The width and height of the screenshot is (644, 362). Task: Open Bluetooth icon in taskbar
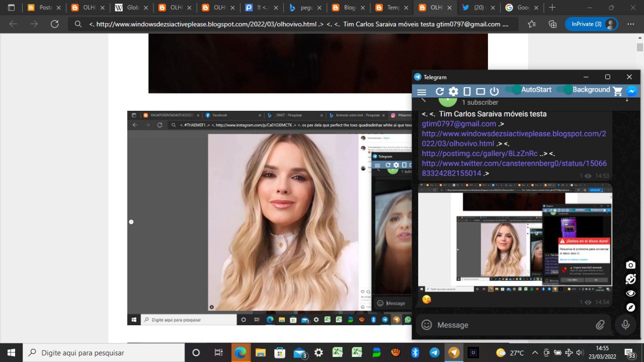point(415,352)
